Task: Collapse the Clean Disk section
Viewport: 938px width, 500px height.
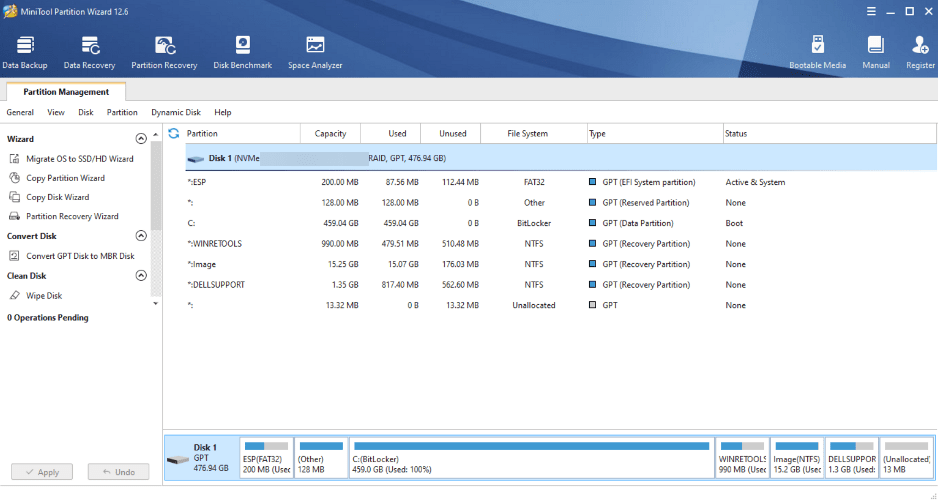Action: [x=141, y=276]
